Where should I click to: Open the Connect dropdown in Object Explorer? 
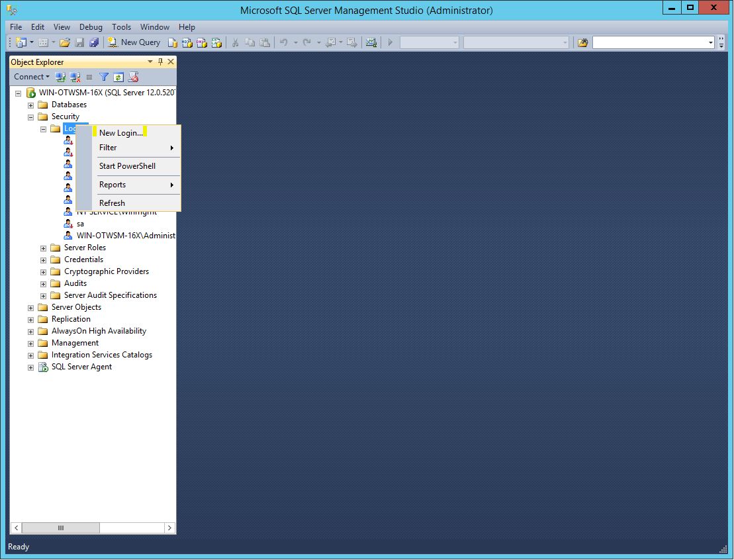coord(31,77)
